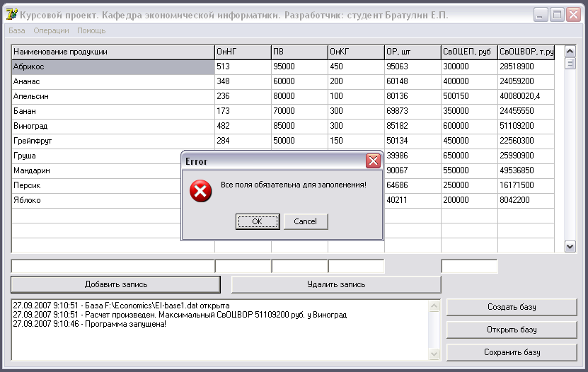Image resolution: width=588 pixels, height=372 pixels.
Task: Click cell 60148 in Ананас row
Action: (413, 81)
